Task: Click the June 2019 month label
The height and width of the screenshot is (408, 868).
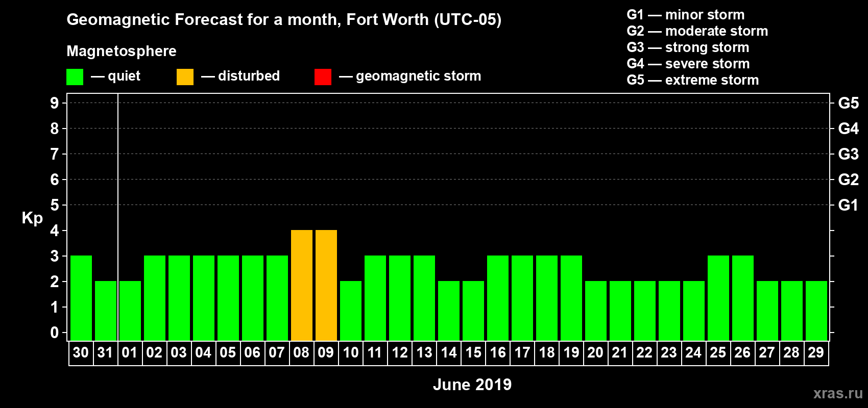Action: [x=472, y=385]
